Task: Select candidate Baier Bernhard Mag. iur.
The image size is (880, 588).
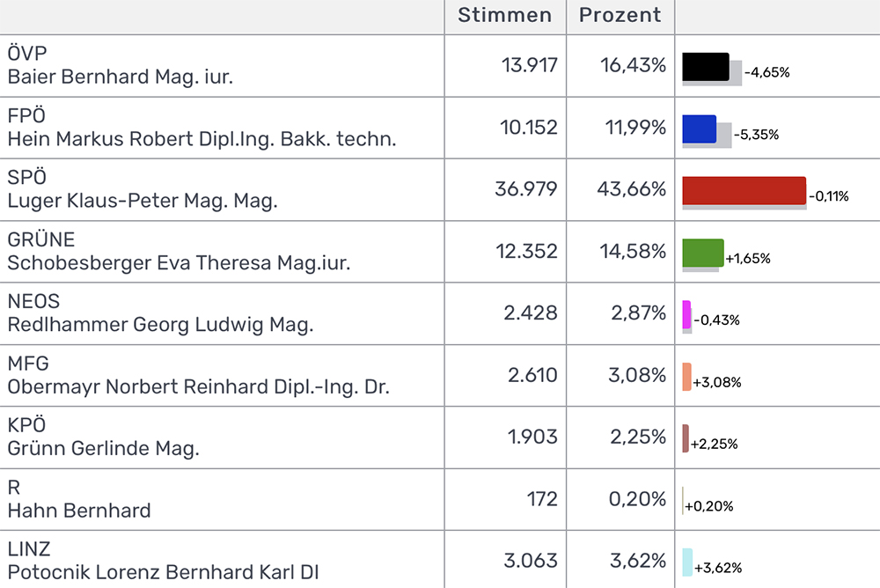Action: tap(120, 77)
